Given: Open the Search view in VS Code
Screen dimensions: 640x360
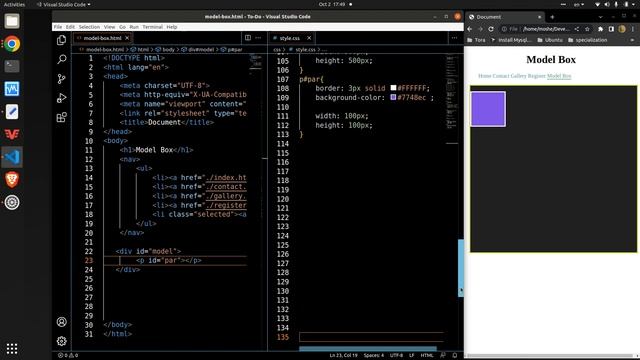Looking at the screenshot, I should [62, 59].
